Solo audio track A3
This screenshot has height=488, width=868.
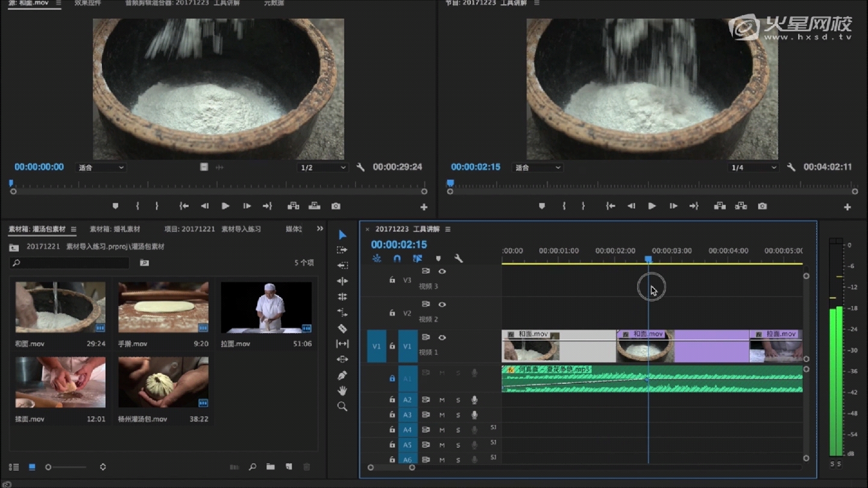pyautogui.click(x=458, y=415)
